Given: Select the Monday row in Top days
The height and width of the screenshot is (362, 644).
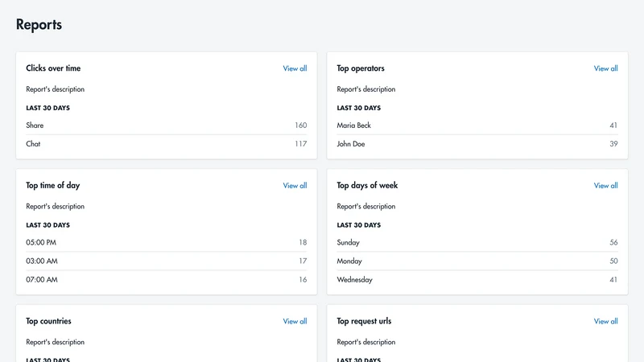Looking at the screenshot, I should click(x=477, y=261).
